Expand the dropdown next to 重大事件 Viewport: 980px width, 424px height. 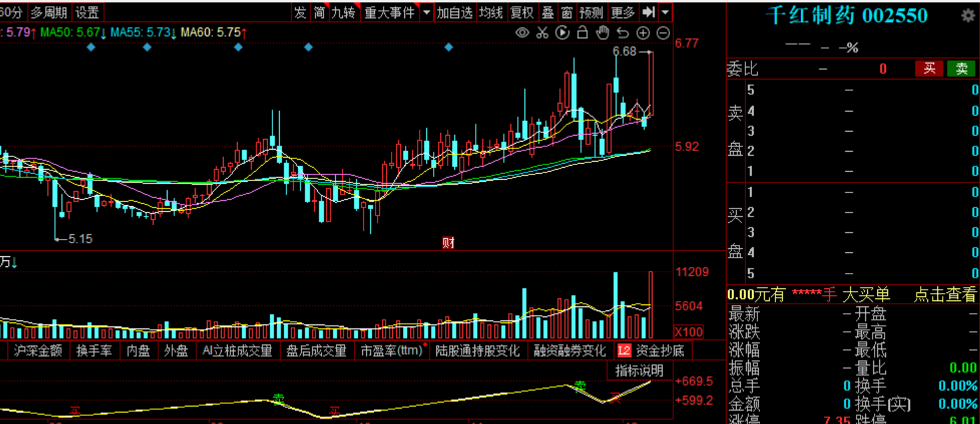click(426, 12)
